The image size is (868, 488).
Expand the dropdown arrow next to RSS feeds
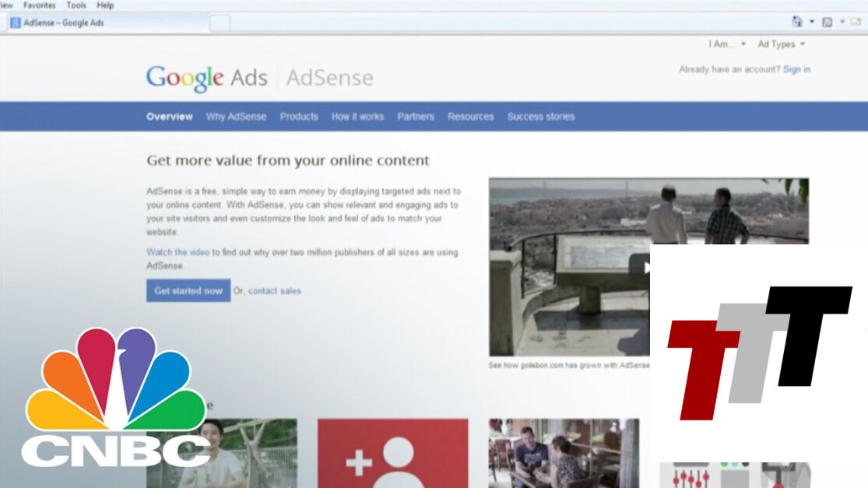[842, 22]
